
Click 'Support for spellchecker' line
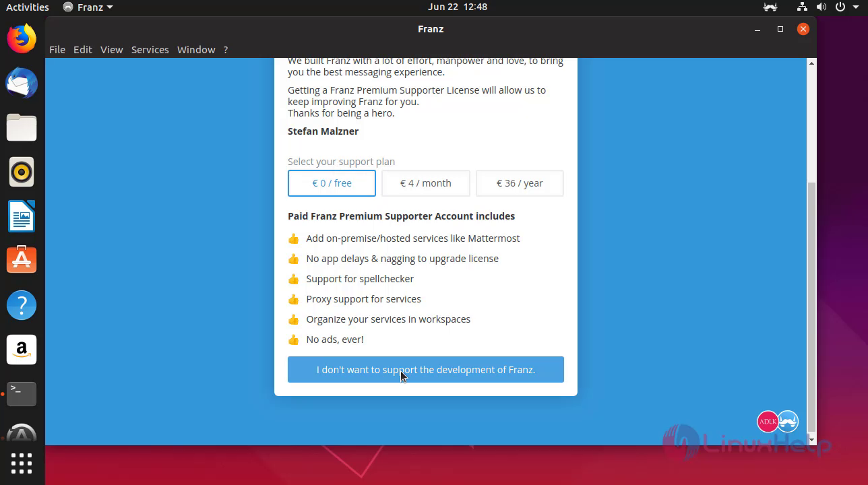coord(360,279)
